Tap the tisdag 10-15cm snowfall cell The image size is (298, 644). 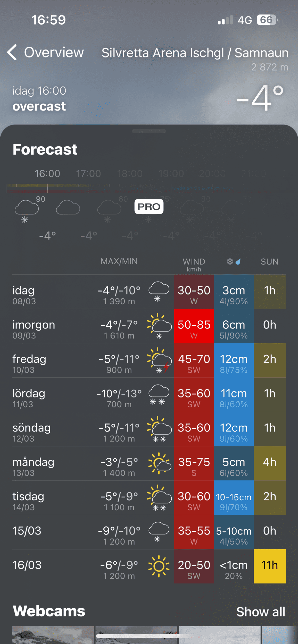(234, 498)
